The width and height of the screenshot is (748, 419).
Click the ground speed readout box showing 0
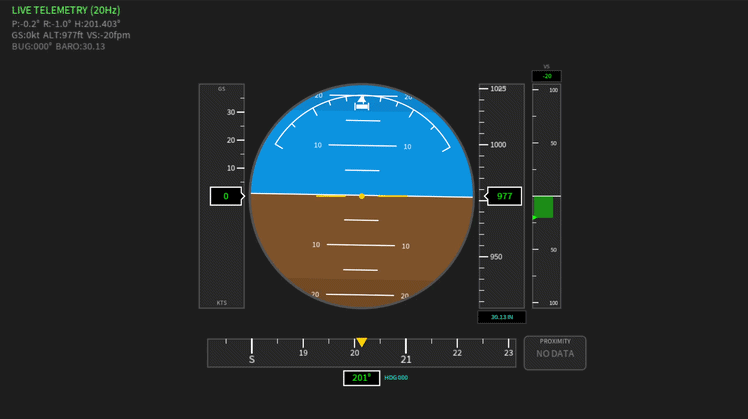point(227,196)
